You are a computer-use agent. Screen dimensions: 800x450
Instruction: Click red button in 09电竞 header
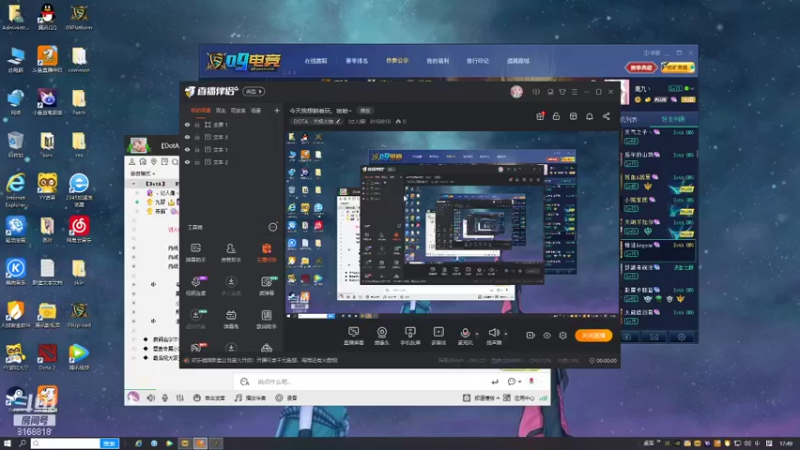[x=641, y=67]
